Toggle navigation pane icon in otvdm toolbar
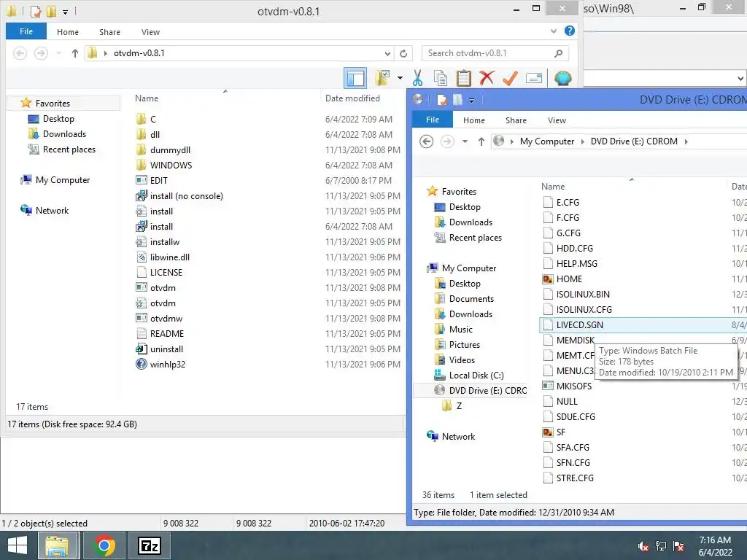This screenshot has height=560, width=747. click(355, 78)
